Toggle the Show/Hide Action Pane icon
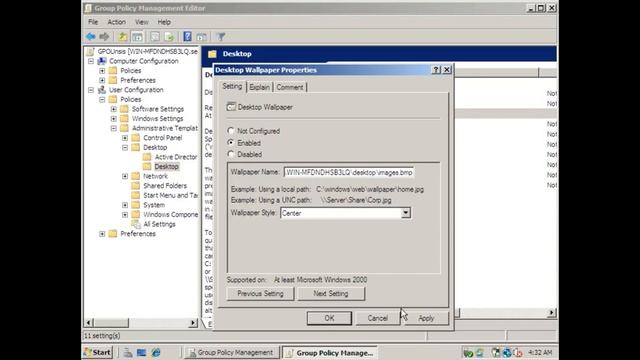The width and height of the screenshot is (640, 360). coord(202,37)
